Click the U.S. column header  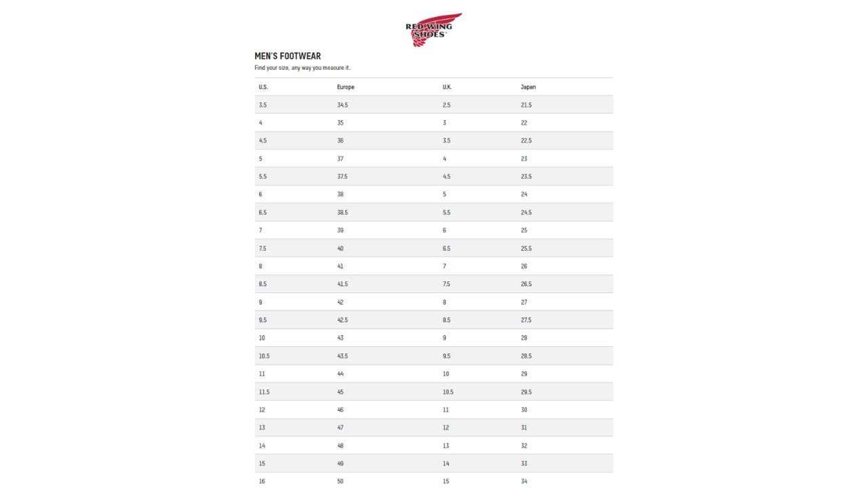coord(263,87)
